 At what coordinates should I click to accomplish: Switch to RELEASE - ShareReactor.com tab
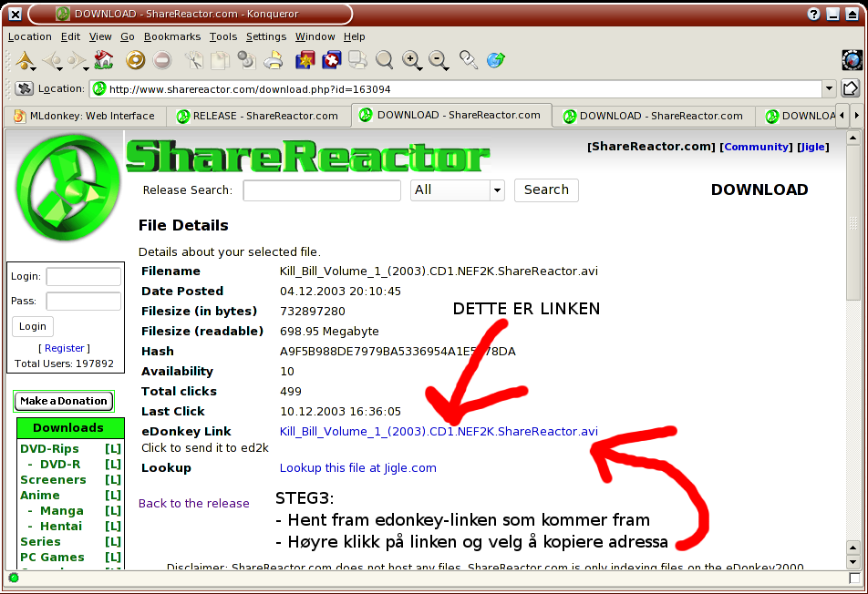pos(257,116)
